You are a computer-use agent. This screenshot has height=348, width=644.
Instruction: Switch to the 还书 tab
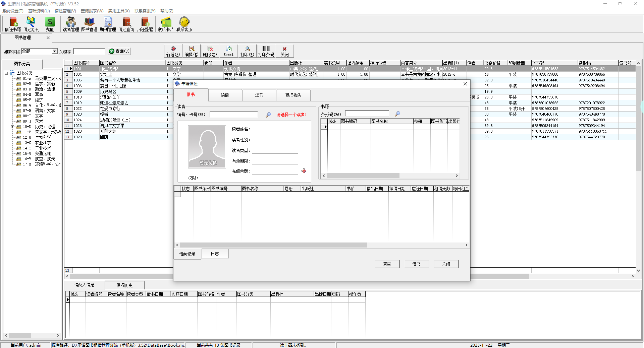(x=259, y=95)
